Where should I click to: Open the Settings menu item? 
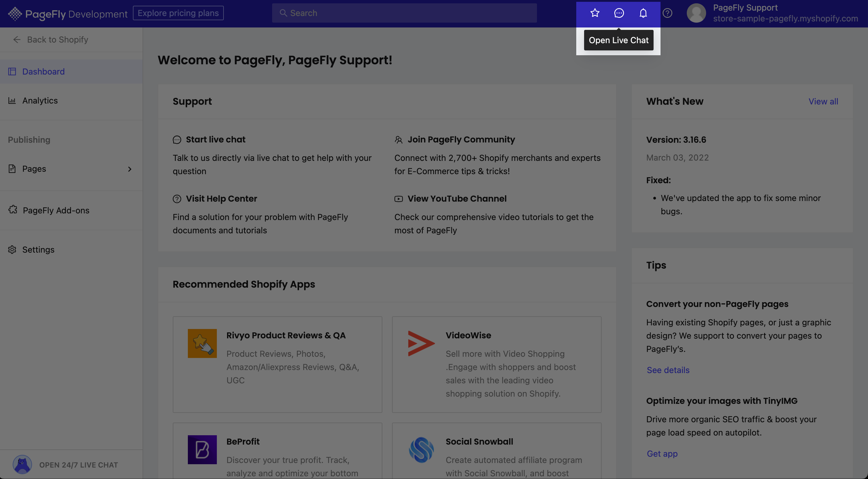tap(72, 249)
